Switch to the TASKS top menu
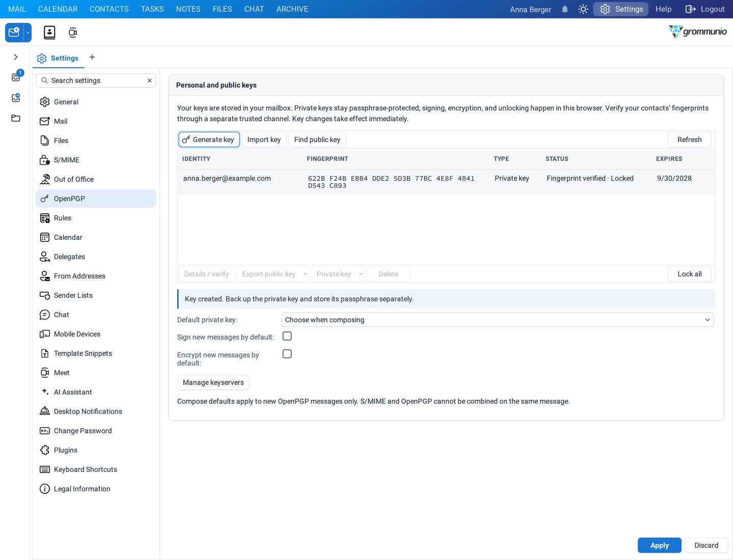The width and height of the screenshot is (733, 560). [x=152, y=9]
